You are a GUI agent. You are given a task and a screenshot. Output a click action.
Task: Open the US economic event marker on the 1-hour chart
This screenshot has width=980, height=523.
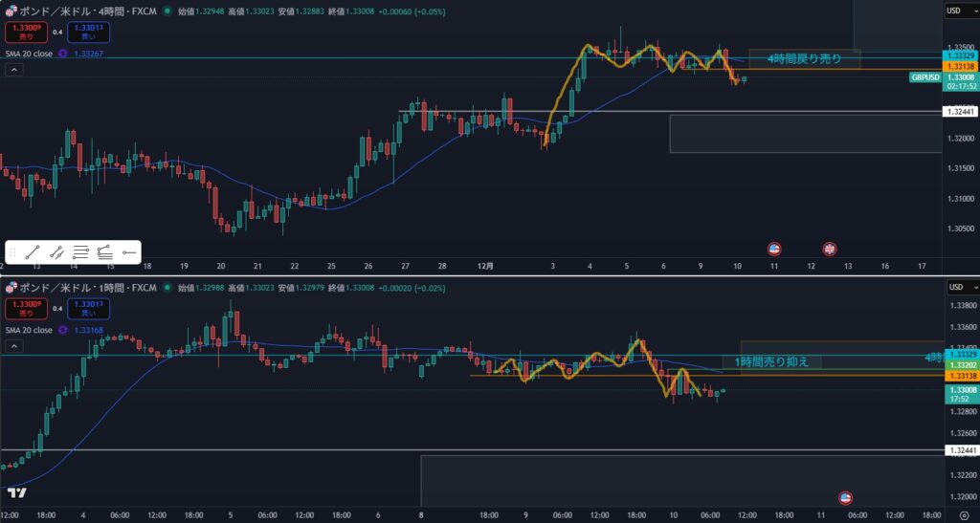(x=845, y=497)
